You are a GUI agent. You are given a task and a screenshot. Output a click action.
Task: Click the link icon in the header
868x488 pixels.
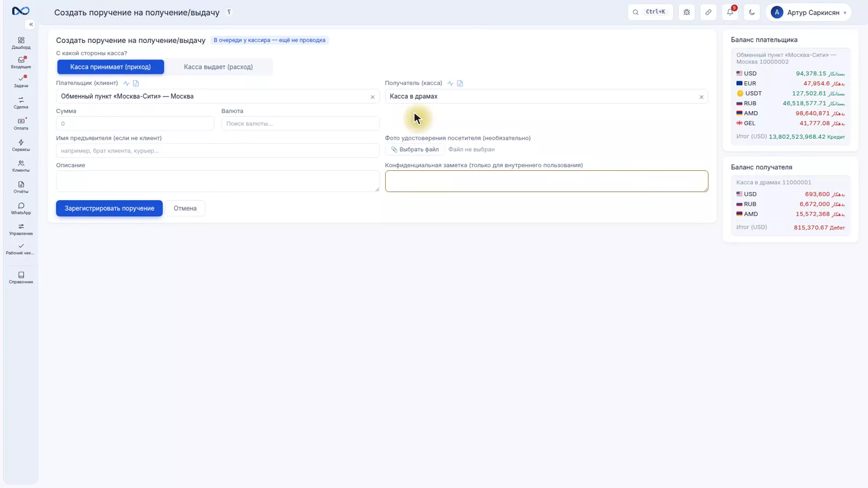point(709,12)
